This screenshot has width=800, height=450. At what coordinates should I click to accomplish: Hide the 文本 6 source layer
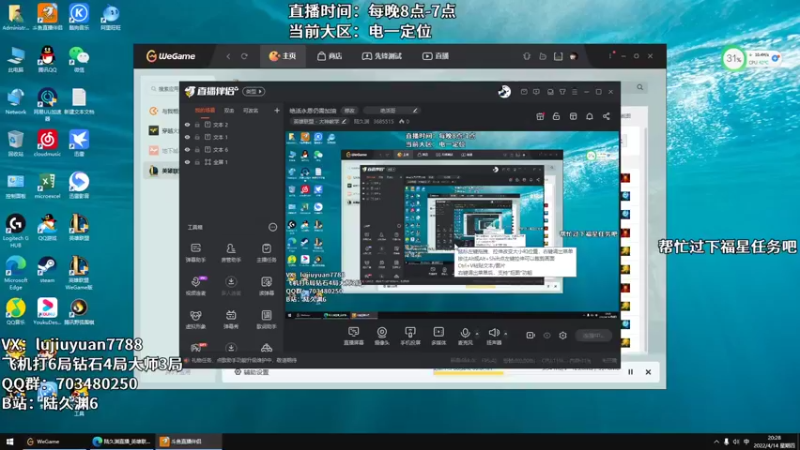[x=187, y=149]
